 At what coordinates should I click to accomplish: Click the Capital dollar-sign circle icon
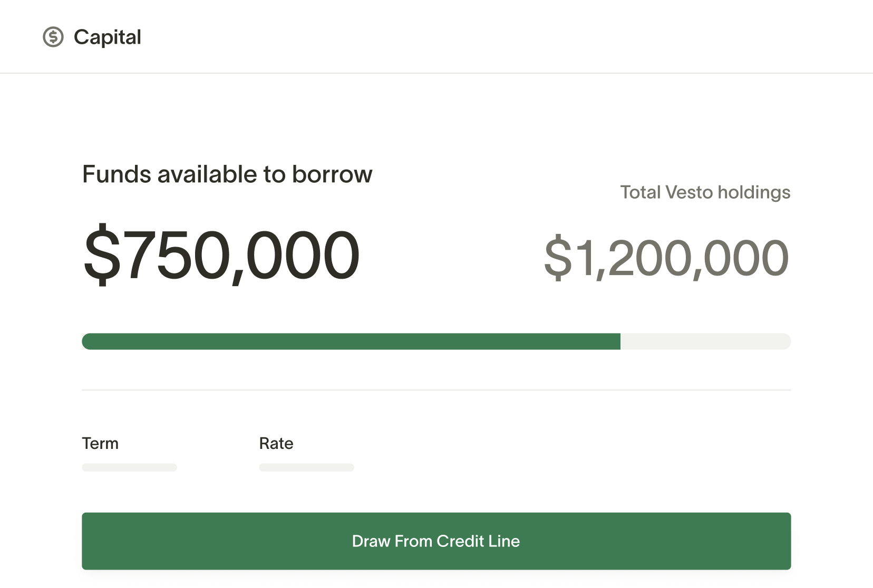pyautogui.click(x=53, y=37)
